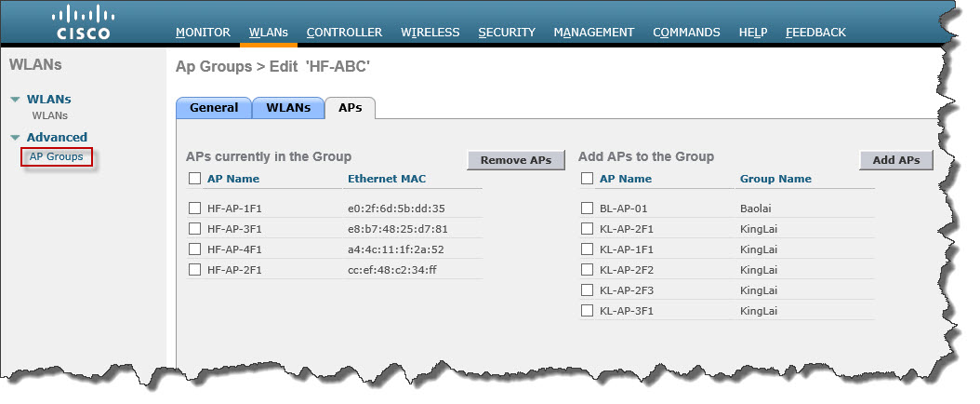Switch to the General tab
The height and width of the screenshot is (404, 980).
coord(214,108)
